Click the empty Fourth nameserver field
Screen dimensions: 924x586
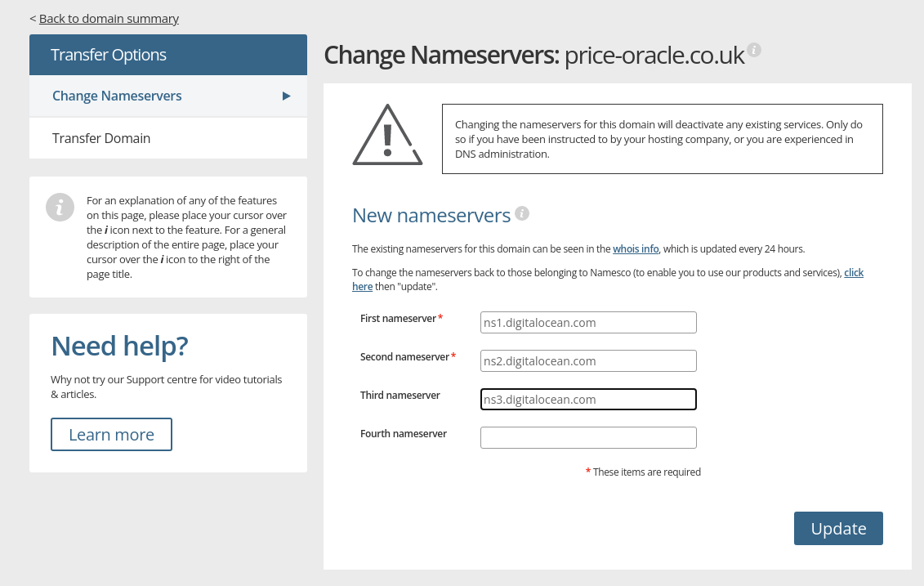[x=588, y=437]
